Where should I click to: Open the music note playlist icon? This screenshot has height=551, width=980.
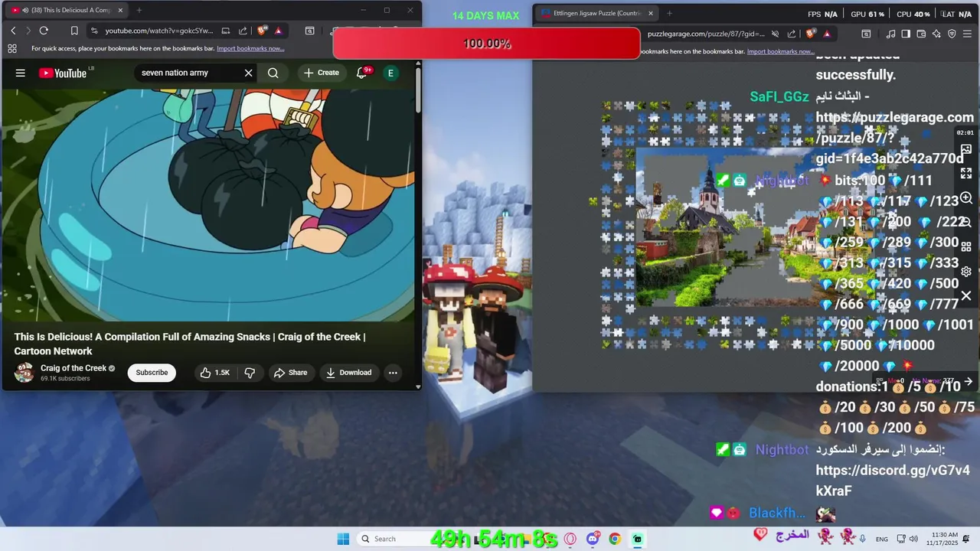890,34
